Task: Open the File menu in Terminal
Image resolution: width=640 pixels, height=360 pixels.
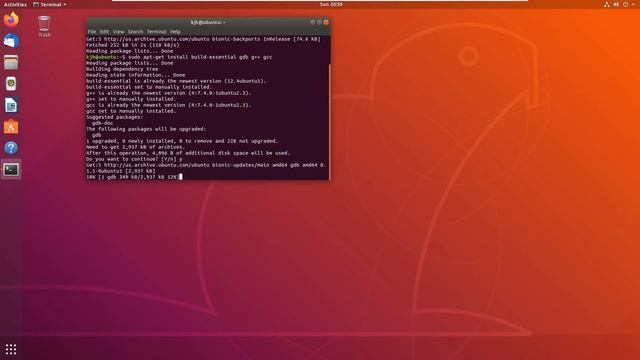Action: 92,31
